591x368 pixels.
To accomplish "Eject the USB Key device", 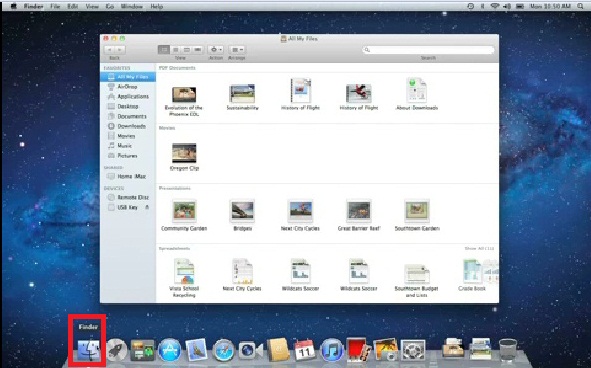I will pos(147,207).
